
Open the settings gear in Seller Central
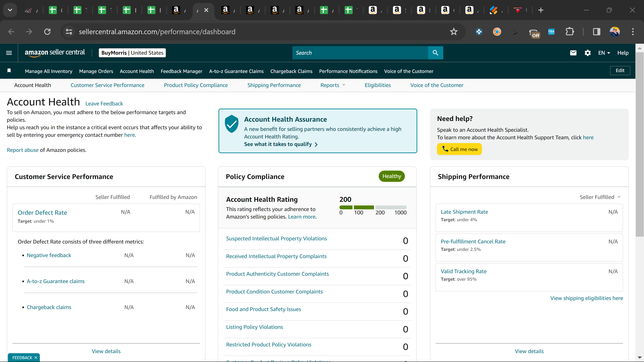(587, 53)
